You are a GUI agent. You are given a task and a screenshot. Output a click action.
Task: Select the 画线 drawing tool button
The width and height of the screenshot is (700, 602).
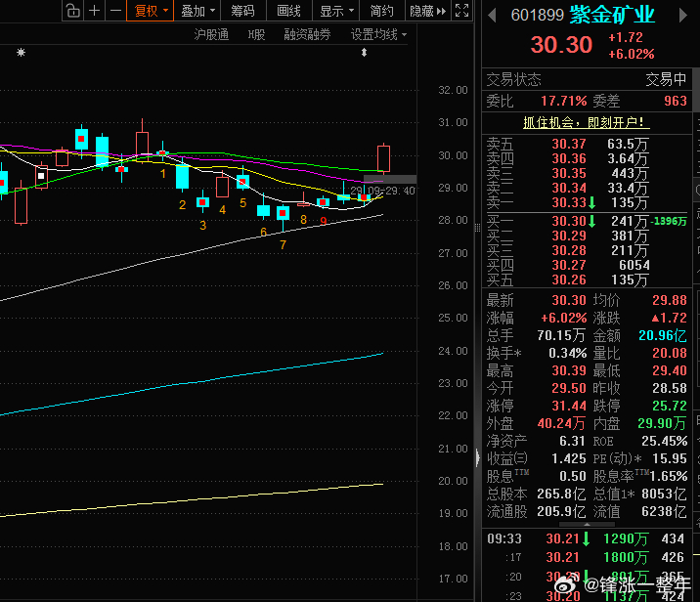288,11
